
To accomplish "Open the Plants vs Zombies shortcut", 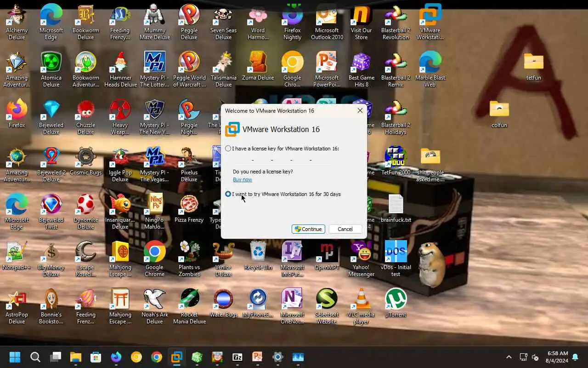I will tap(189, 259).
